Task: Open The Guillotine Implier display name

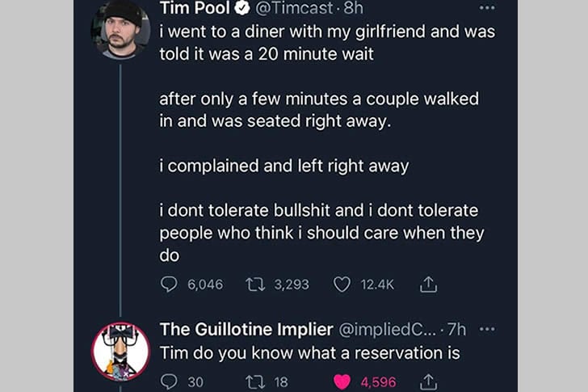Action: click(x=246, y=329)
